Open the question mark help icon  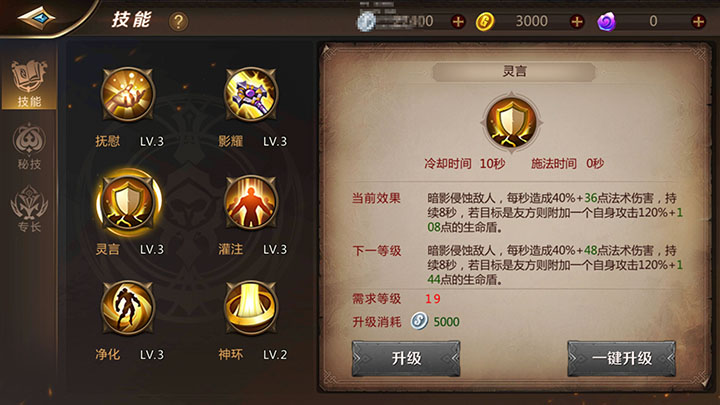pyautogui.click(x=179, y=21)
